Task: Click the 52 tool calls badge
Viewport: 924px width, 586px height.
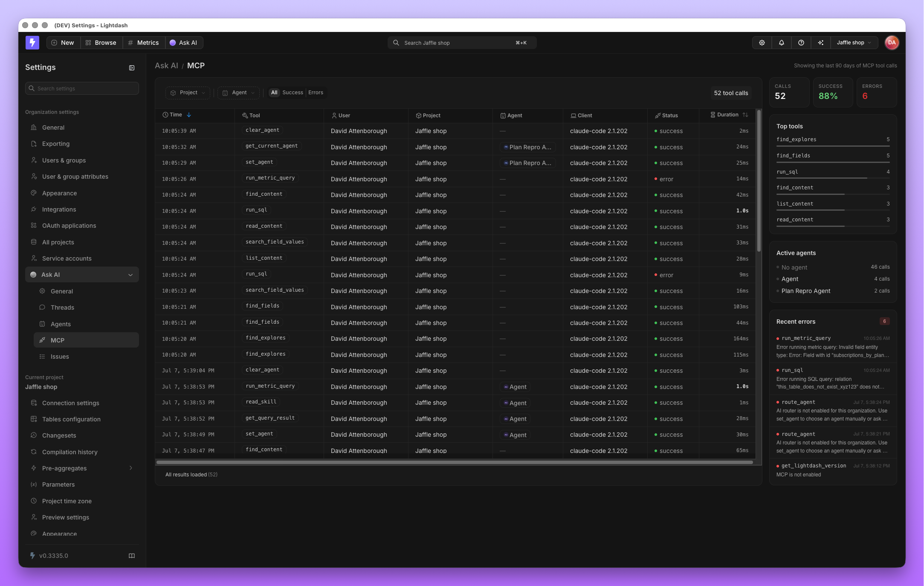Action: click(731, 93)
